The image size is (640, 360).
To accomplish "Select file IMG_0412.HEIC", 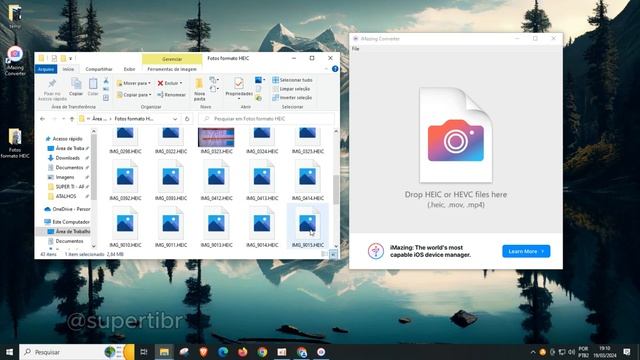I will (216, 180).
